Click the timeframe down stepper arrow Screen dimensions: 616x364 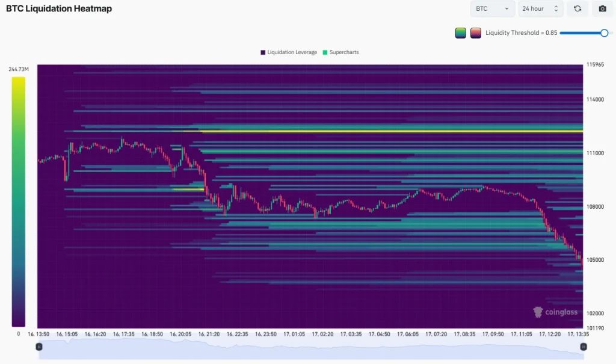click(556, 11)
